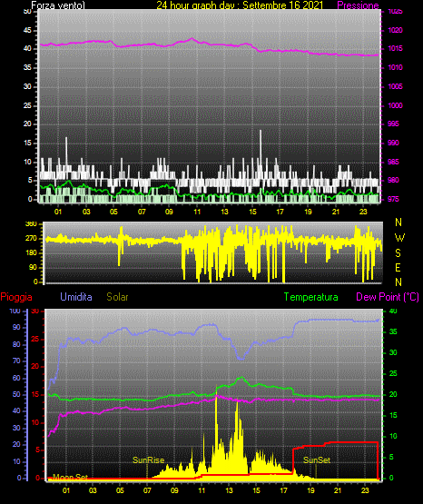Screen dimensions: 423x504
Task: Select the blue 'Umidita' legend label
Action: pos(76,297)
